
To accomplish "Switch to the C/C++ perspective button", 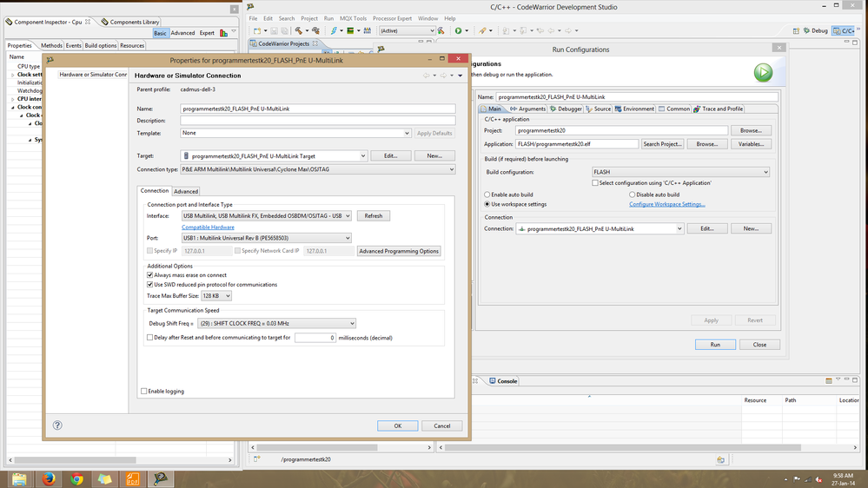I will 845,31.
